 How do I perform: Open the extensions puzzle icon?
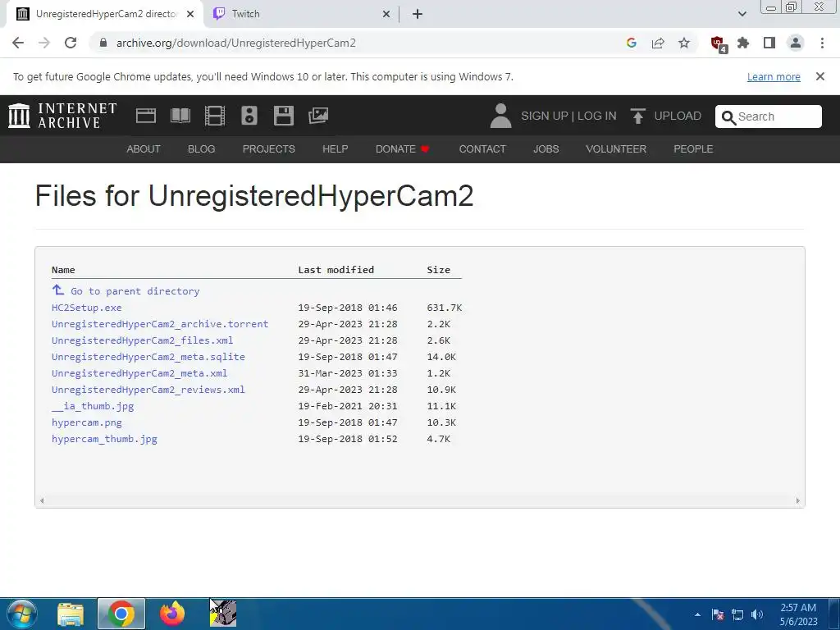743,43
